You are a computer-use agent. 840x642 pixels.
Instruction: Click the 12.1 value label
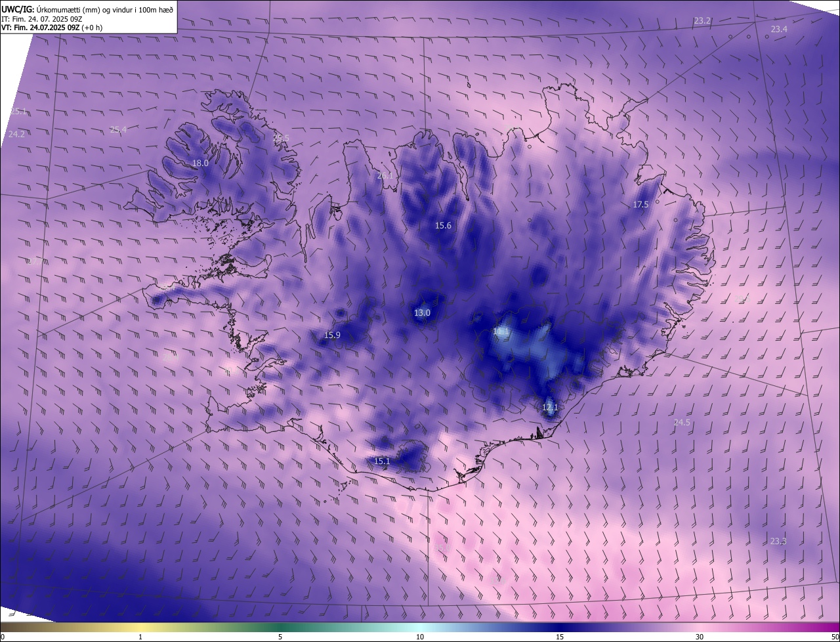550,408
